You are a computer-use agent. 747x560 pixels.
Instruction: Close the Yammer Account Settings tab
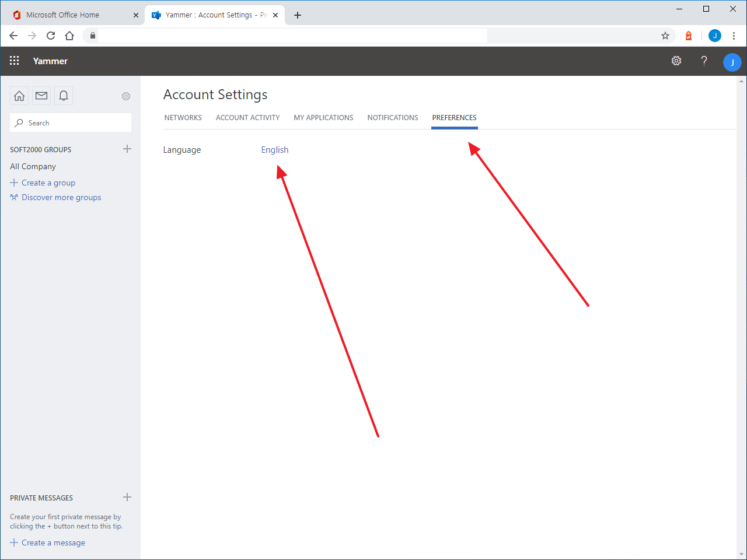[x=275, y=15]
